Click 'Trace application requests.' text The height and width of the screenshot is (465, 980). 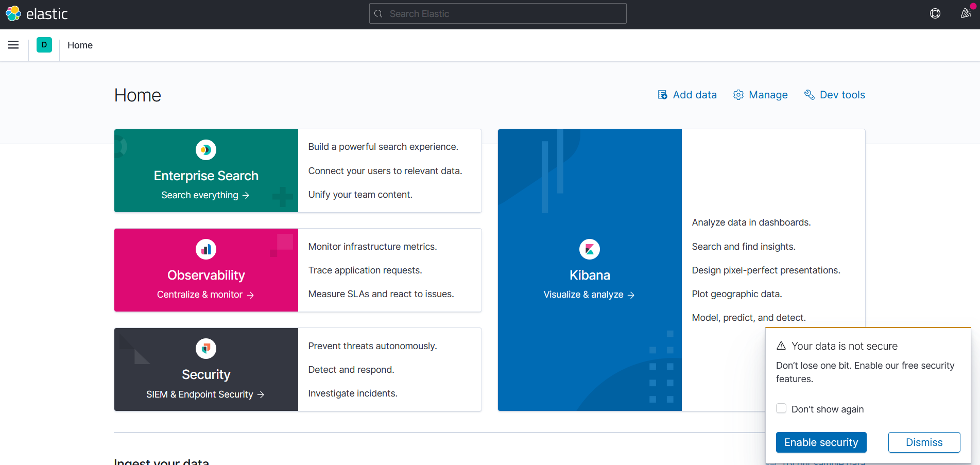365,270
